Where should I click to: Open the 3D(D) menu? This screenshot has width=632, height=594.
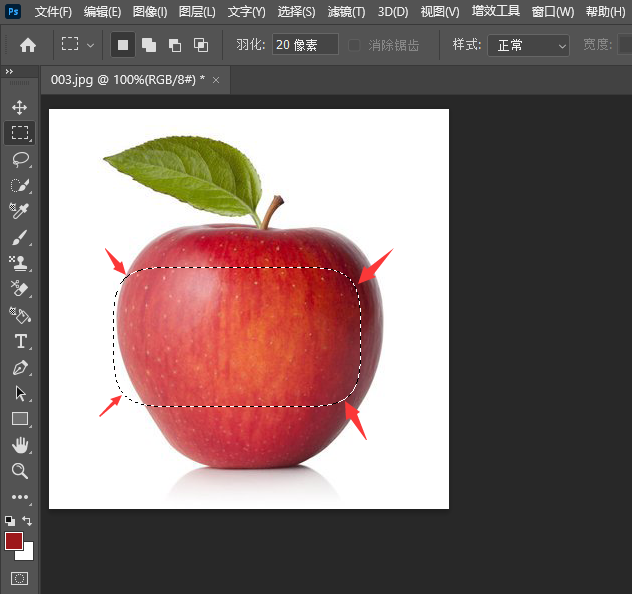[x=393, y=12]
